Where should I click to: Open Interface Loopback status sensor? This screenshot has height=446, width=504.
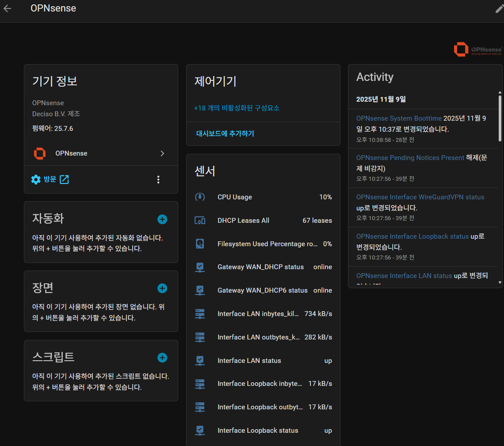tap(263, 431)
